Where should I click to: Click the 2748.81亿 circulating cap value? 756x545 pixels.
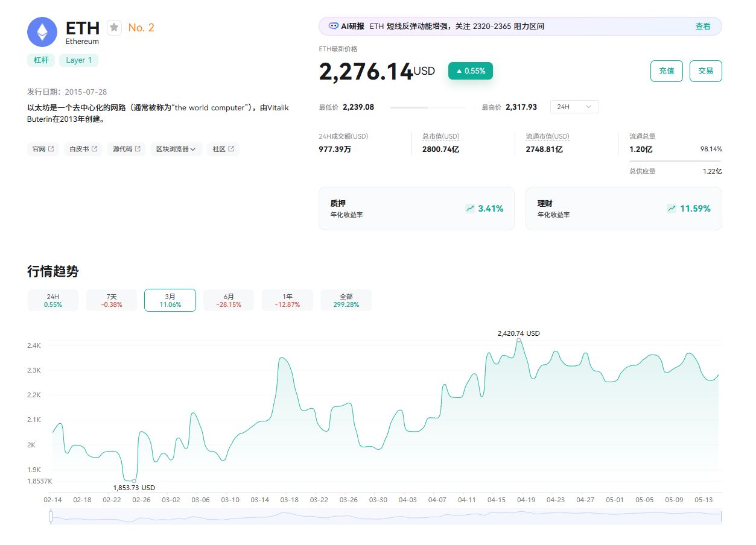(544, 149)
